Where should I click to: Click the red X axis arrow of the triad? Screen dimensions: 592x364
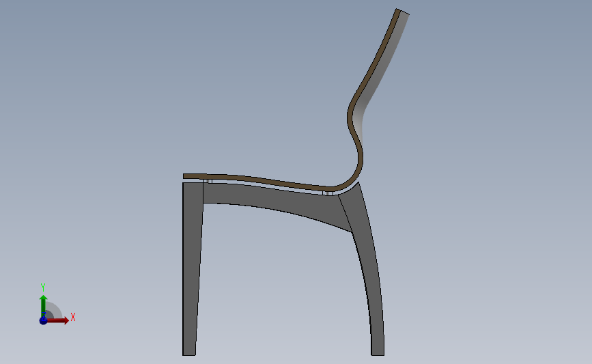(59, 320)
